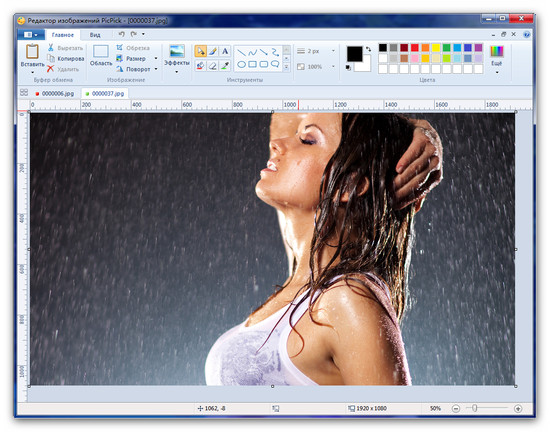Select the arrow line shape
This screenshot has width=550, height=432.
point(264,53)
